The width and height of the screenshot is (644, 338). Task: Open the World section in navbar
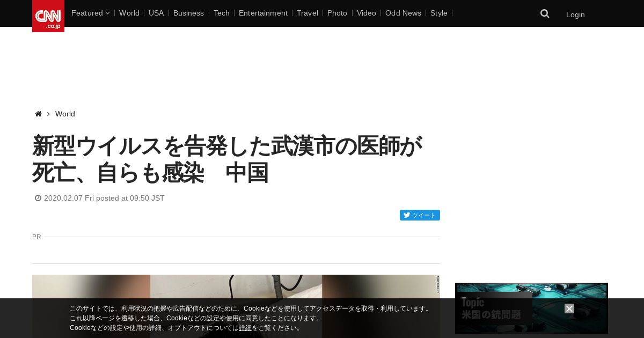click(129, 13)
